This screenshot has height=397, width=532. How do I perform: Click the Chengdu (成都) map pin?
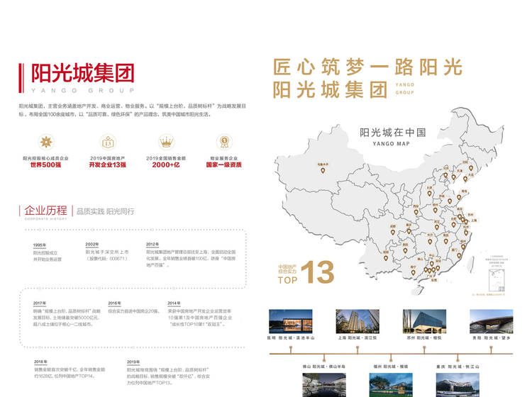click(392, 233)
